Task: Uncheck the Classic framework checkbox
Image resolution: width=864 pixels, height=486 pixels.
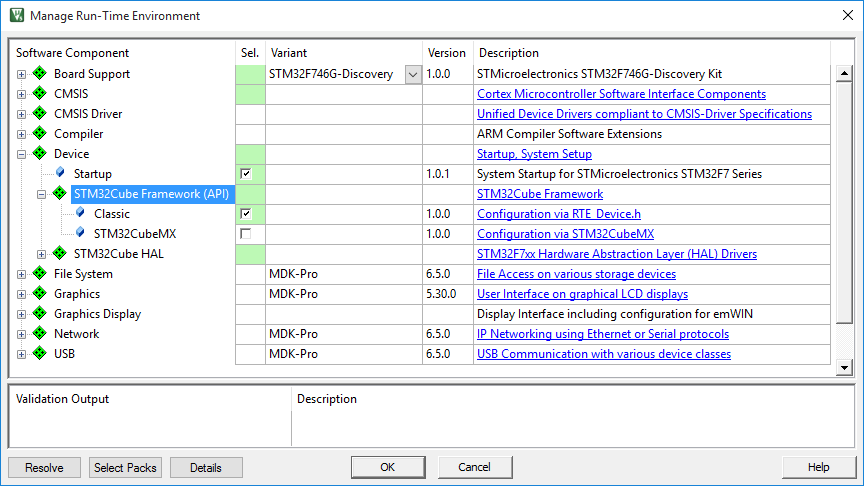Action: pyautogui.click(x=246, y=214)
